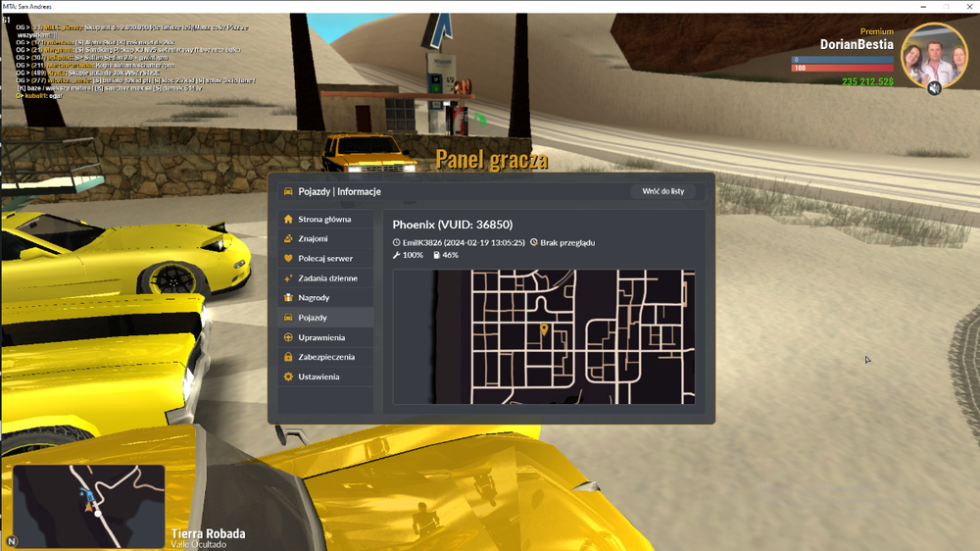
Task: Minimize the MTA: San Andreas window
Action: 923,6
